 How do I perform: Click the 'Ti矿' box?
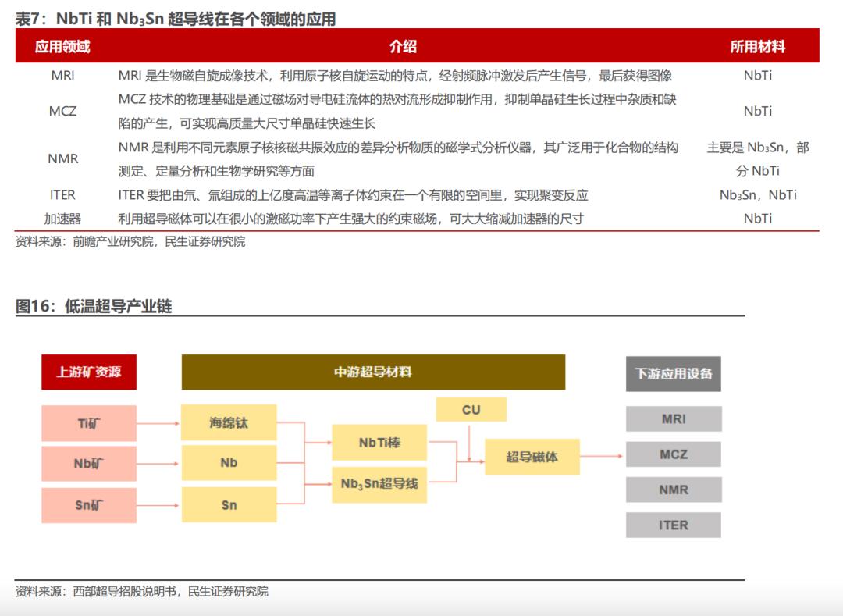coord(89,424)
